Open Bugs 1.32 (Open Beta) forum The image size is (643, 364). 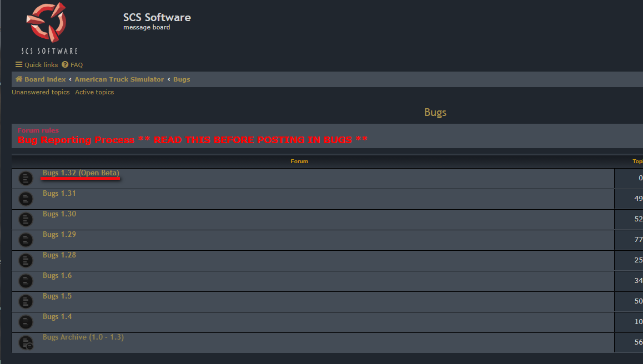[81, 173]
